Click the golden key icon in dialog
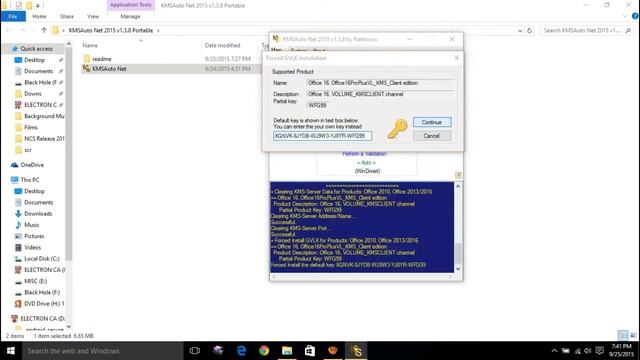 pyautogui.click(x=397, y=129)
